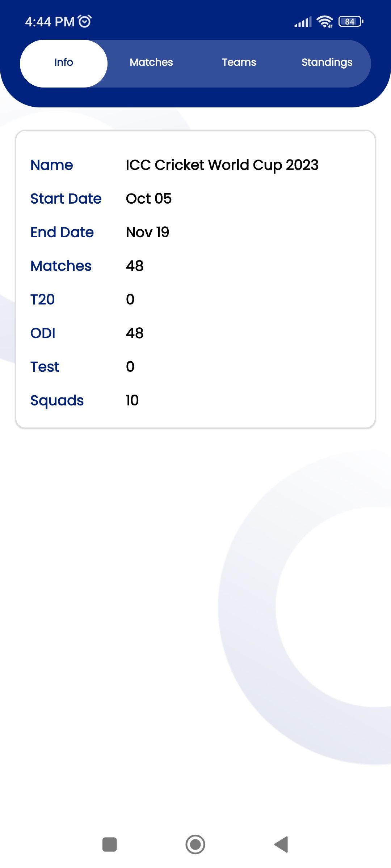Tap the 4:44 PM clock text
391x868 pixels.
pyautogui.click(x=50, y=22)
